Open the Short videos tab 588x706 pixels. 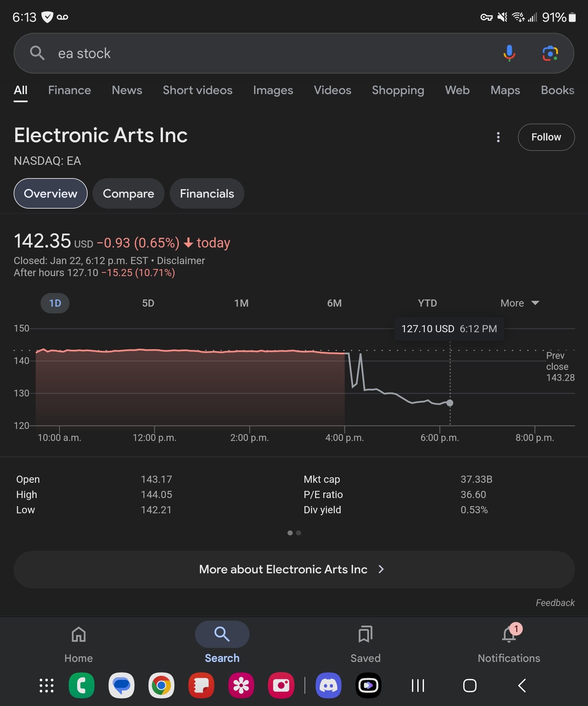point(198,90)
